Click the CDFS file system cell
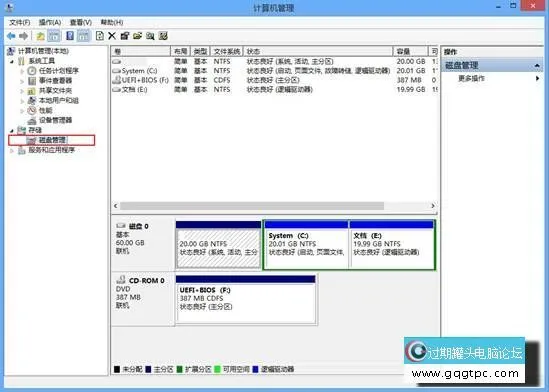The width and height of the screenshot is (549, 392). 222,80
